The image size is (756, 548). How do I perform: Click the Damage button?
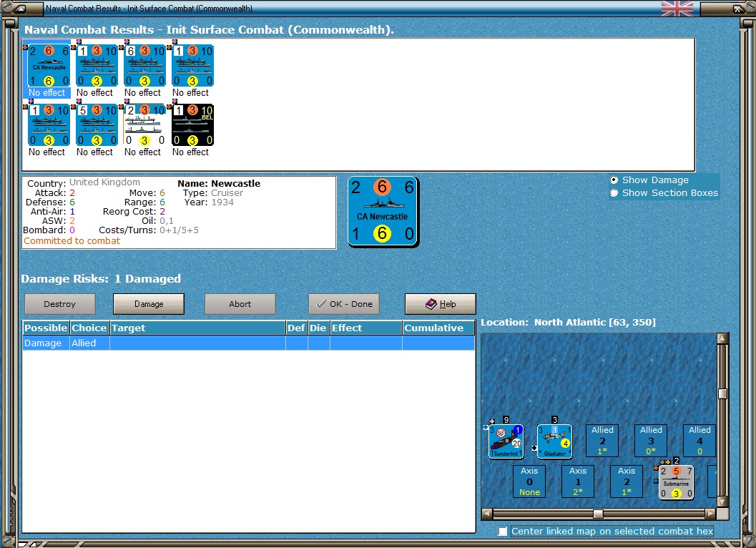coord(149,304)
